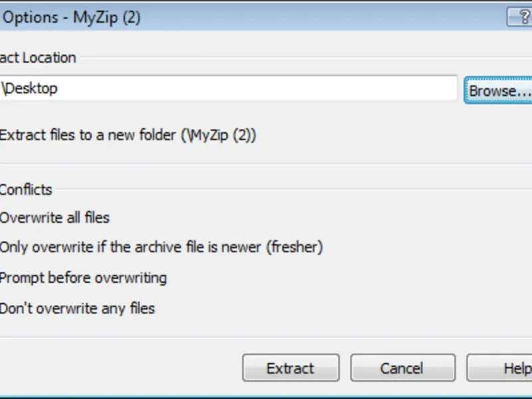This screenshot has width=532, height=399.
Task: Click the Desktop text in the location field
Action: (x=30, y=88)
